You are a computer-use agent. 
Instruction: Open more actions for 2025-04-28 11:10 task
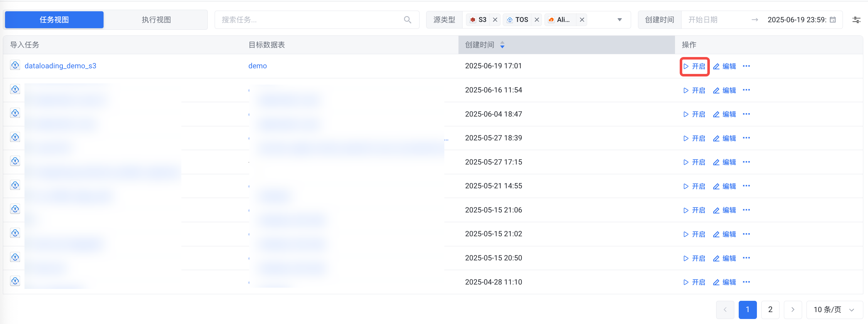746,282
